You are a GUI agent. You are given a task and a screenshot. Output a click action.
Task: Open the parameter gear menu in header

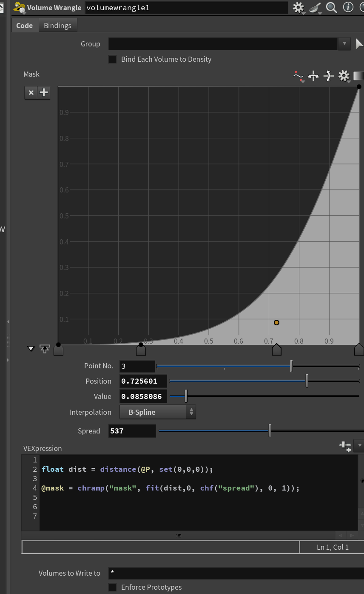(299, 8)
